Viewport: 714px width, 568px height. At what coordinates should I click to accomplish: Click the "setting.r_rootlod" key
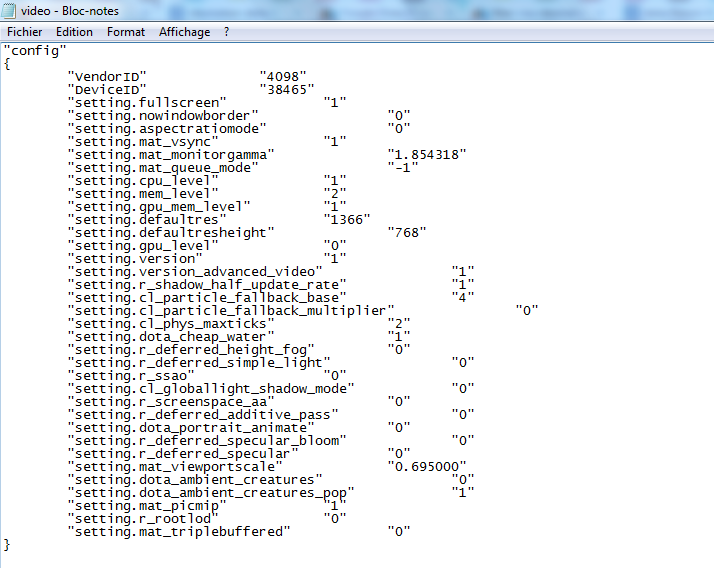(143, 519)
